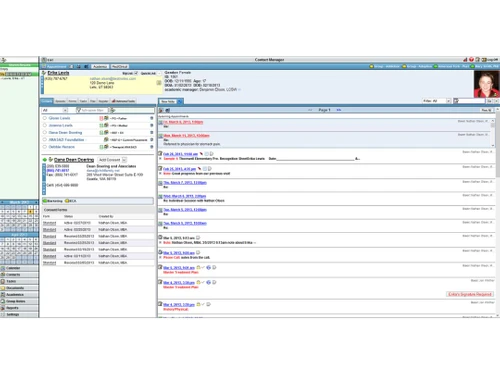Click the blue globe icon on Mar 5 treatment plan
The height and width of the screenshot is (375, 500).
(209, 267)
